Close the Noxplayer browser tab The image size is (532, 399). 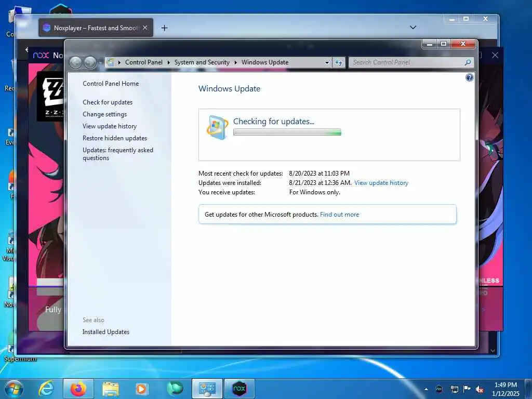click(x=145, y=28)
